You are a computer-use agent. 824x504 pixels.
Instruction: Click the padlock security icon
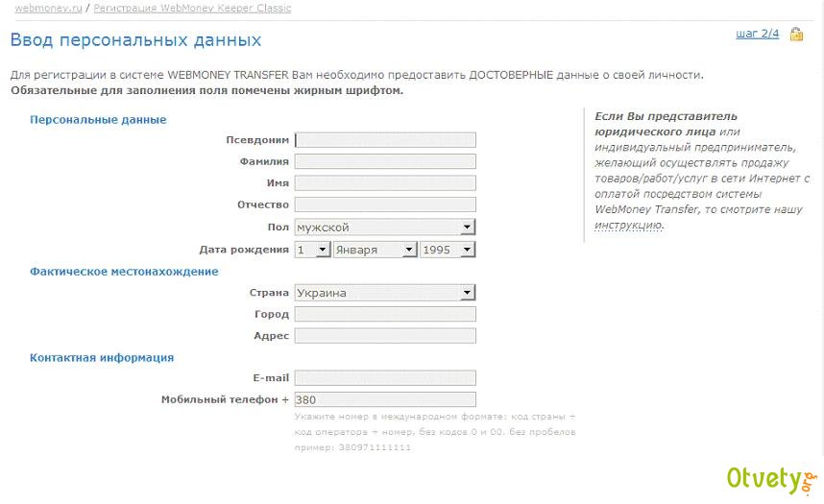796,35
